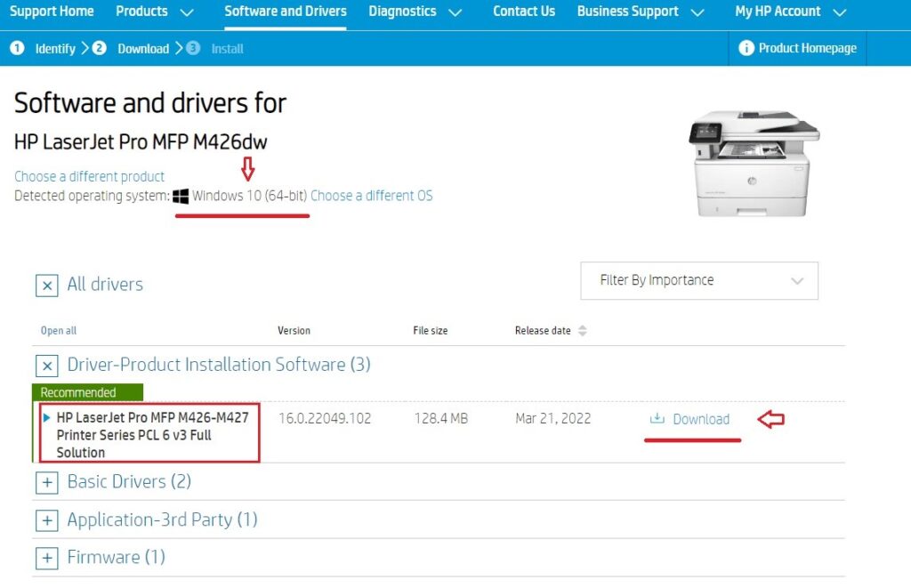This screenshot has height=588, width=911.
Task: Click Choose a different product
Action: coord(90,176)
